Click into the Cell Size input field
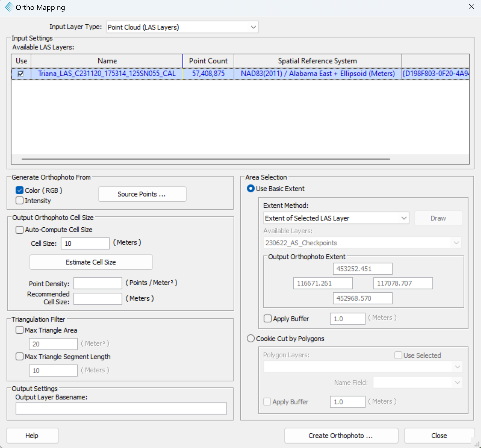The image size is (481, 448). click(85, 243)
